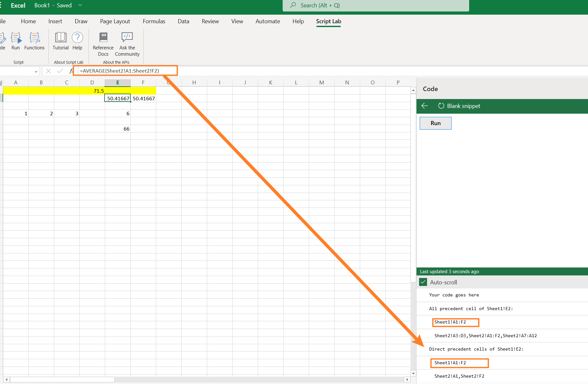Open the Script Lab Tutorial
The height and width of the screenshot is (384, 588).
[60, 41]
